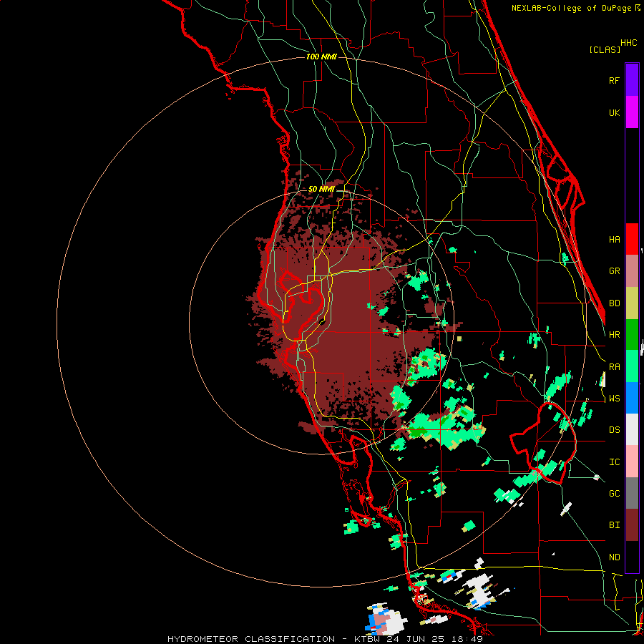The image size is (644, 644).
Task: Click the BD legend label
Action: (614, 303)
